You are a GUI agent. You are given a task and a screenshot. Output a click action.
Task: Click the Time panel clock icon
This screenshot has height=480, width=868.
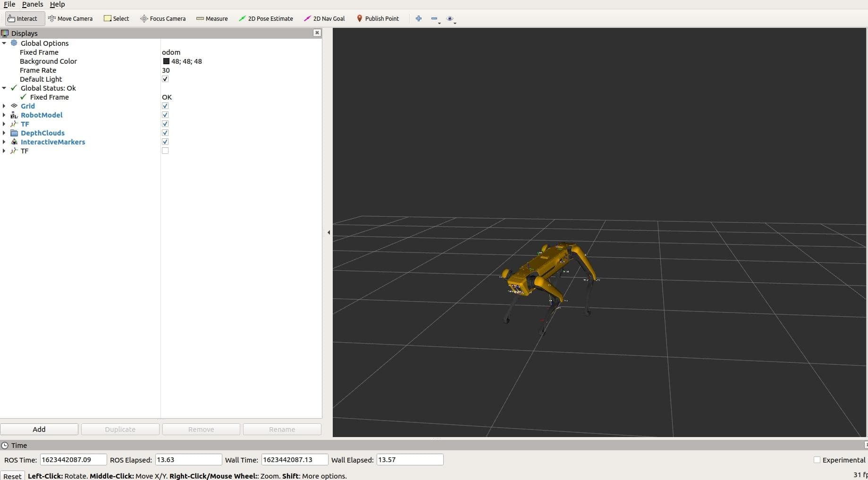click(5, 445)
